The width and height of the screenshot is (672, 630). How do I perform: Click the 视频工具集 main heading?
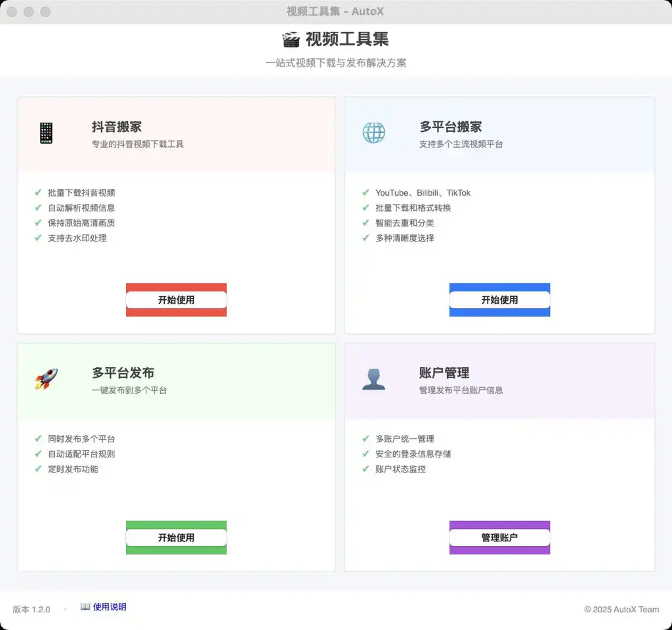click(x=346, y=39)
